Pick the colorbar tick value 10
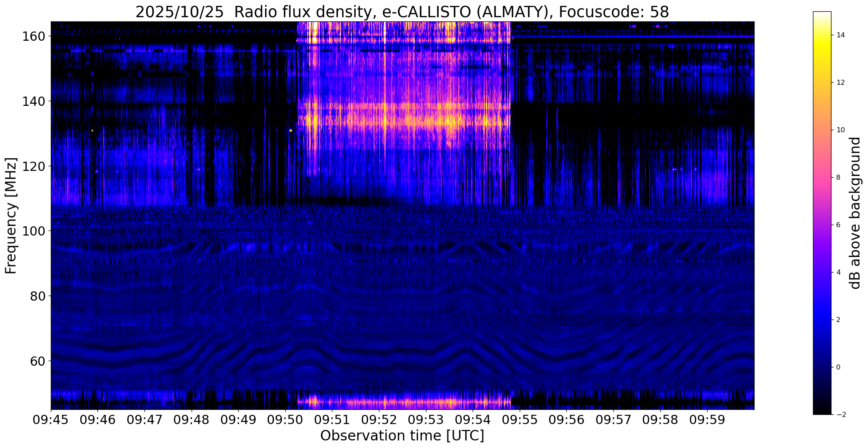Viewport: 868px width, 448px height. (841, 130)
